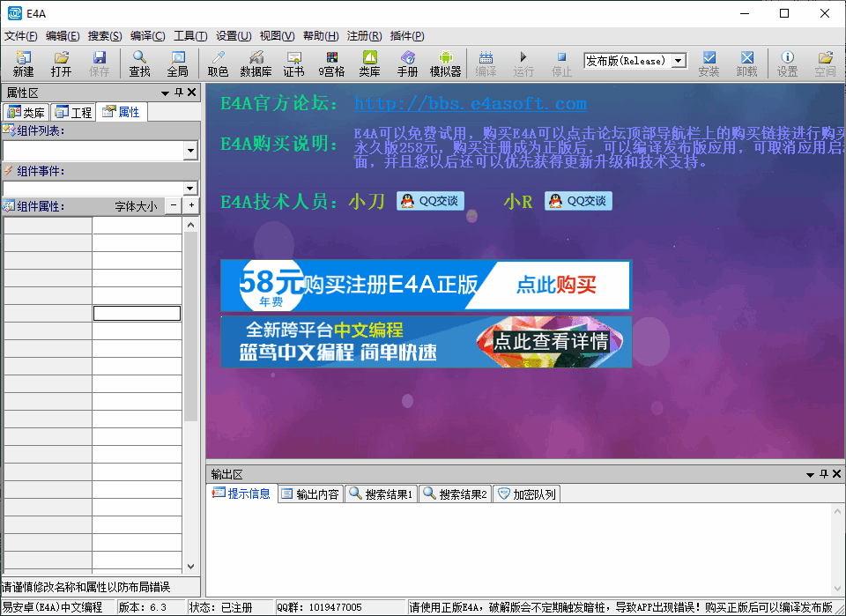The width and height of the screenshot is (846, 616).
Task: Launch the 9宫格 nine-patch tool
Action: click(x=331, y=63)
